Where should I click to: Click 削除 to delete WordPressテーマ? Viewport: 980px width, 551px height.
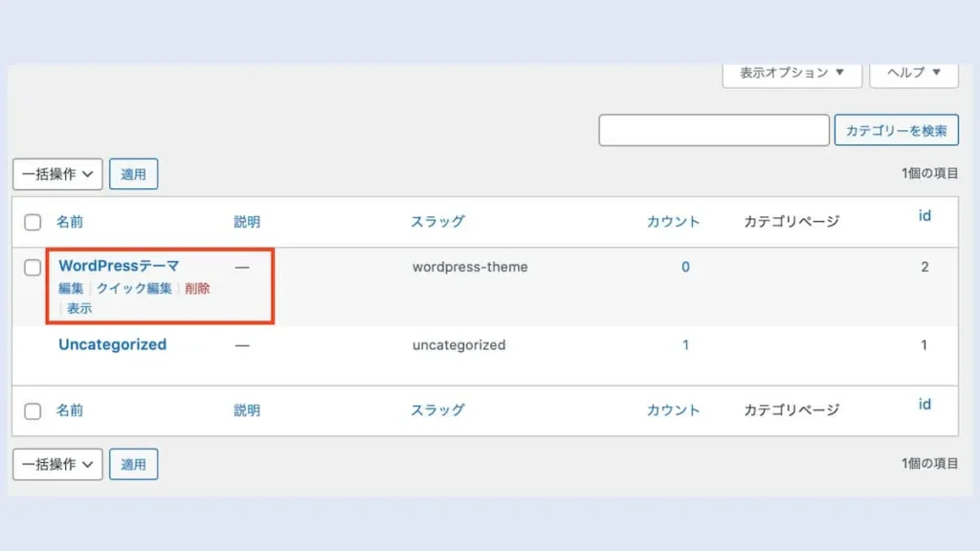point(197,288)
